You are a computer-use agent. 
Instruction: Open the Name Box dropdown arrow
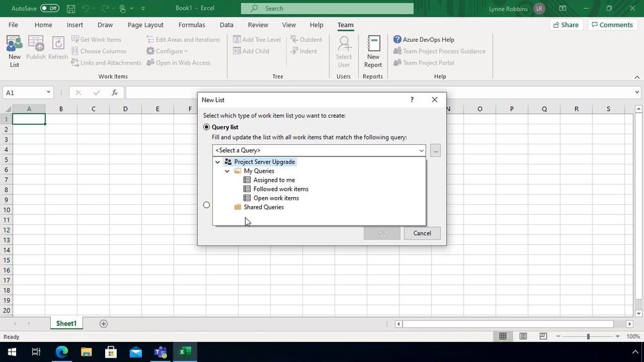48,92
